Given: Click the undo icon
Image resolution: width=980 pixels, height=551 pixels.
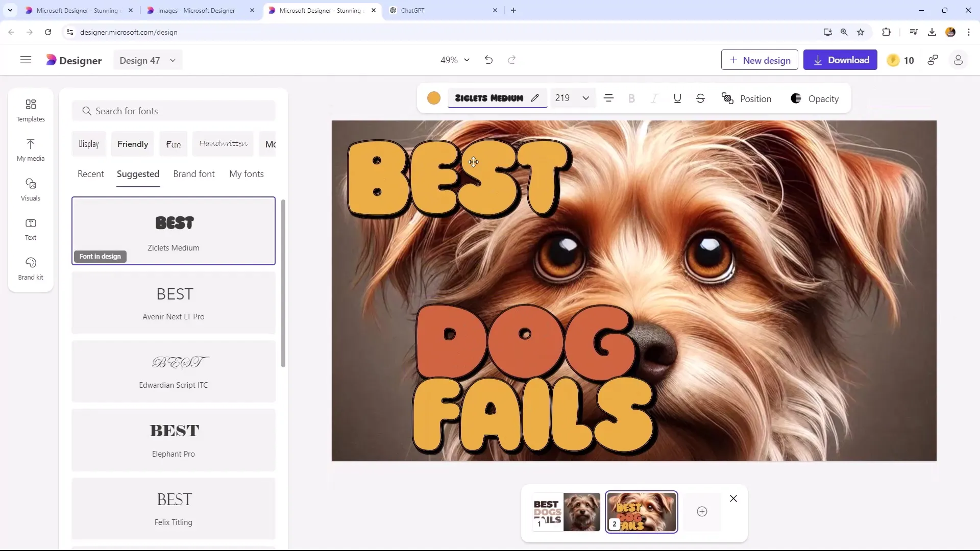Looking at the screenshot, I should pos(488,60).
